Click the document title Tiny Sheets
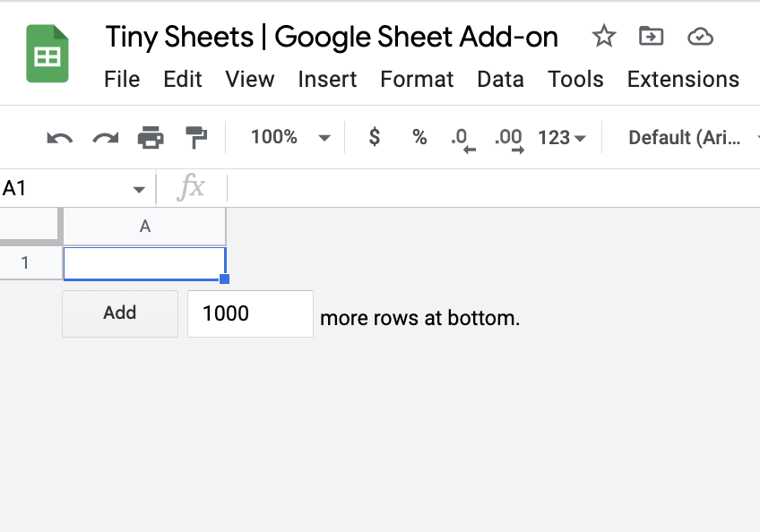 tap(332, 37)
